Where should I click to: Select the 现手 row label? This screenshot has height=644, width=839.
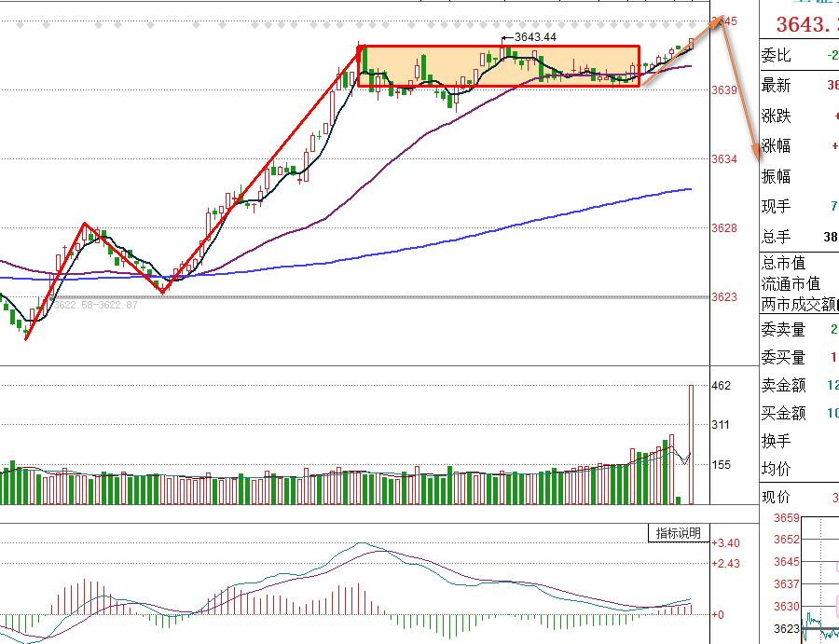[776, 206]
